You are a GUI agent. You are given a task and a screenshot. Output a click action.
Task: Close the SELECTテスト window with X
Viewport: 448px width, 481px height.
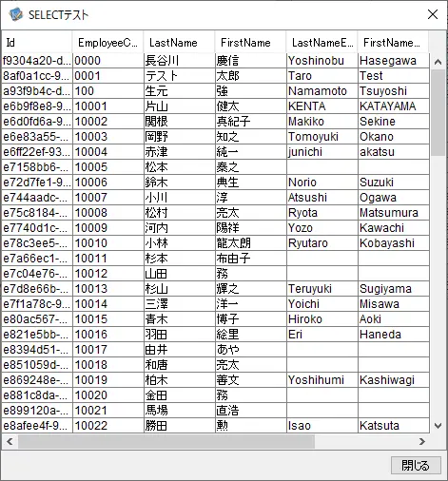click(433, 14)
